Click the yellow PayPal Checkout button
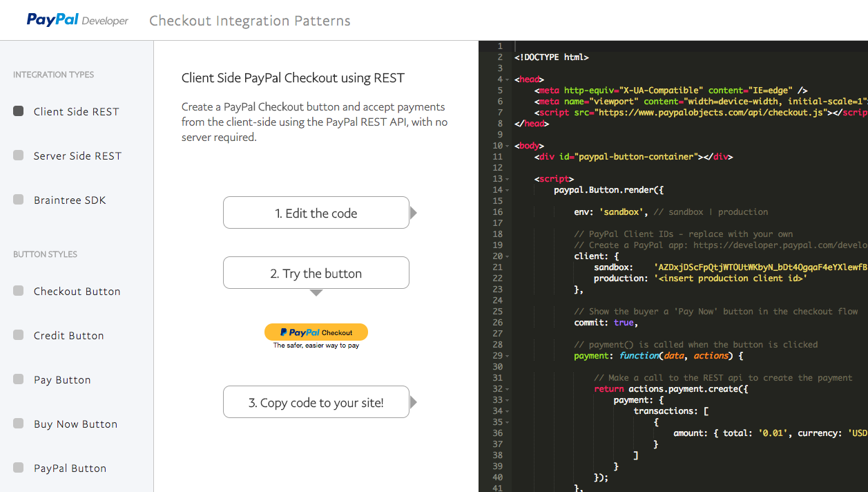Image resolution: width=868 pixels, height=492 pixels. coord(316,332)
